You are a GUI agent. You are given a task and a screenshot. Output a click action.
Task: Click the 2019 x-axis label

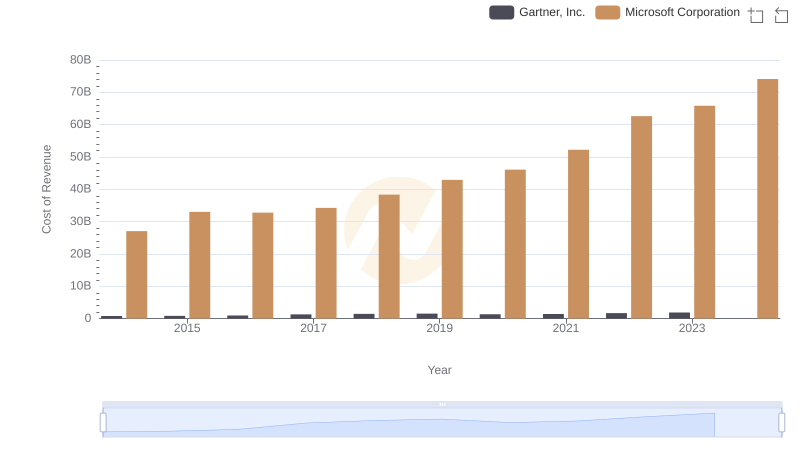[x=439, y=328]
